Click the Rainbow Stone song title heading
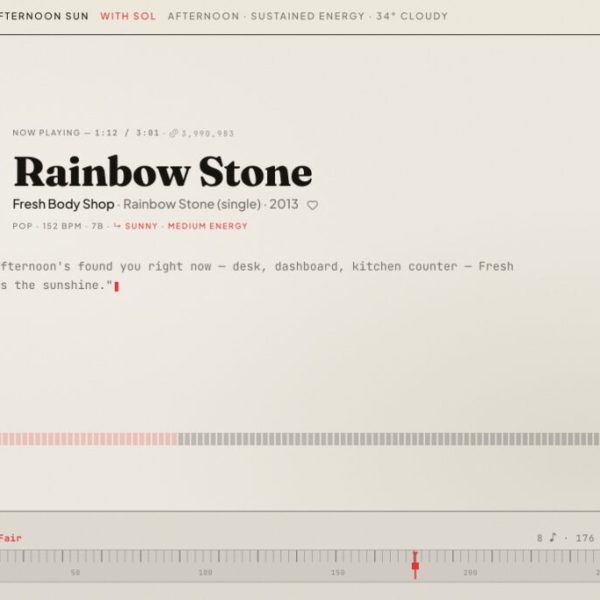The height and width of the screenshot is (600, 600). point(163,172)
